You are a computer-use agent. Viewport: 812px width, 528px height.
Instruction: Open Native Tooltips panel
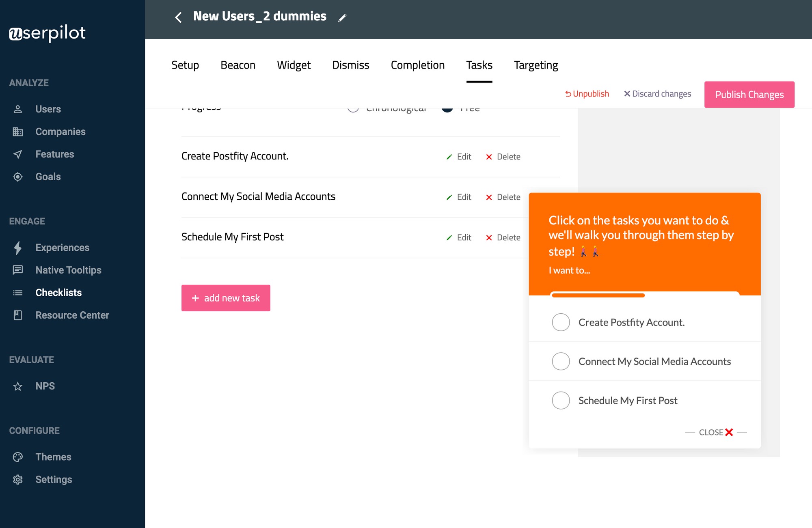click(68, 270)
